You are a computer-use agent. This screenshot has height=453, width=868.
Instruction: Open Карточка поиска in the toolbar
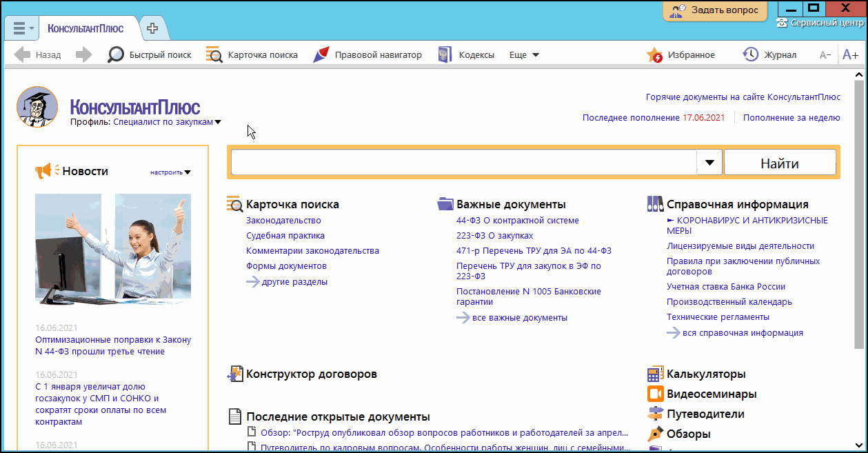252,55
